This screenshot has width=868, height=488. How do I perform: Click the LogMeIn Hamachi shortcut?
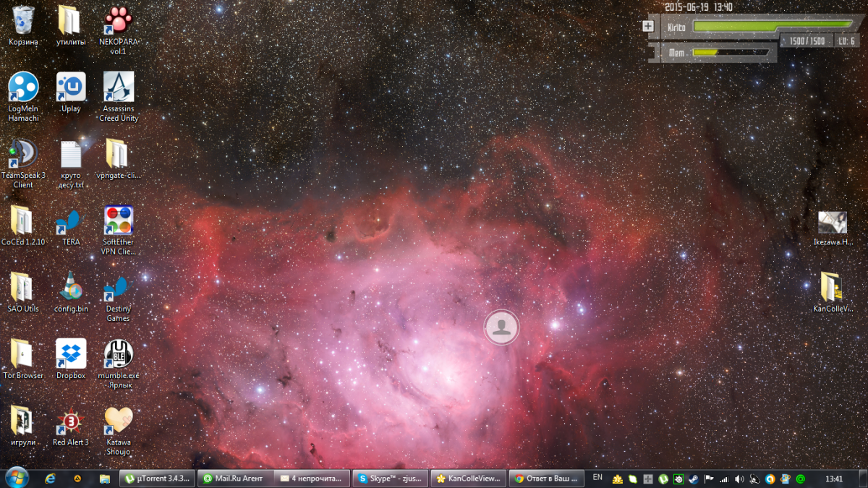22,87
